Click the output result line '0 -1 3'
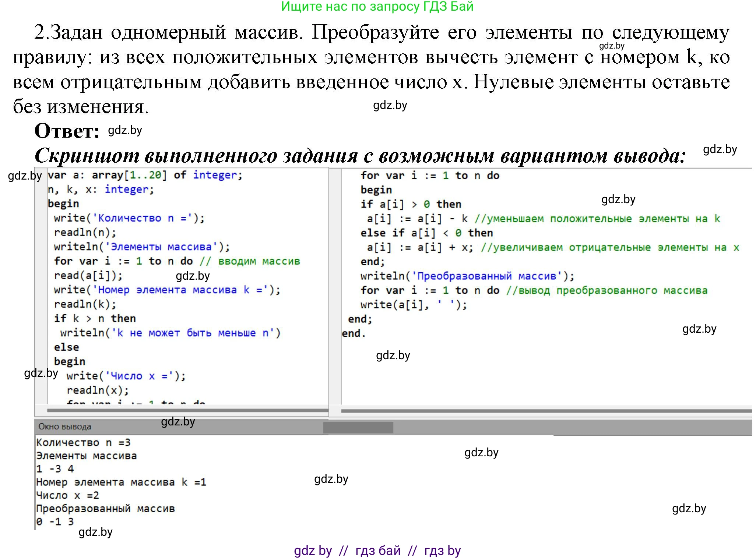 pos(55,521)
